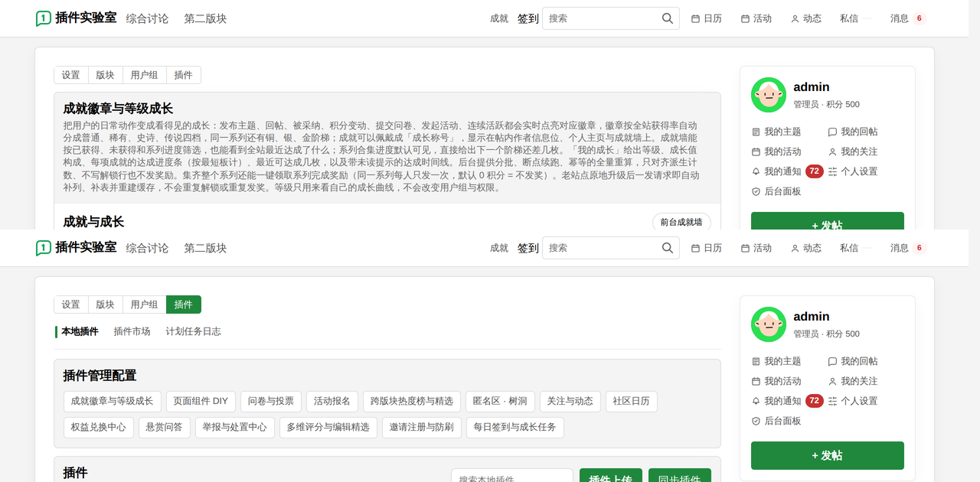Open 每日签到与成长任务 plugin config
The image size is (980, 482).
click(515, 427)
